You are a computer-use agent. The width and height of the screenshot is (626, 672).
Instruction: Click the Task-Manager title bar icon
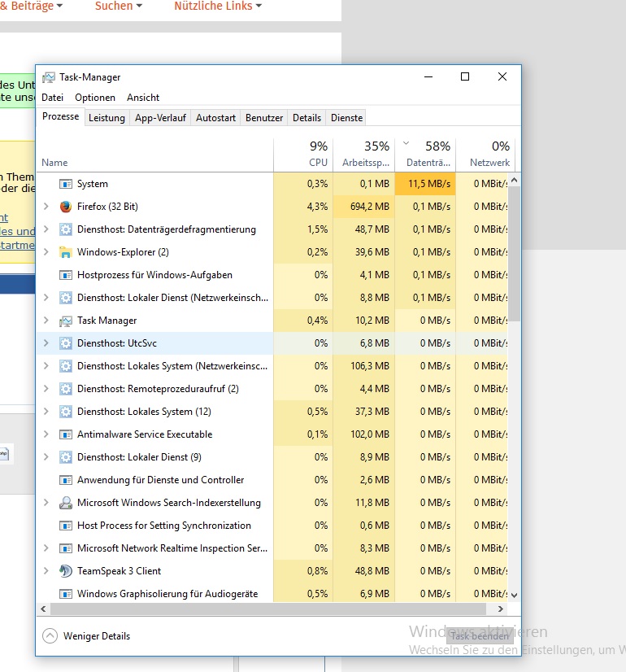pyautogui.click(x=49, y=77)
